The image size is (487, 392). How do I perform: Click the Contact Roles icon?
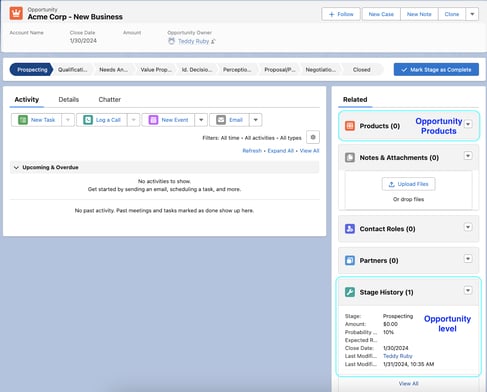350,229
